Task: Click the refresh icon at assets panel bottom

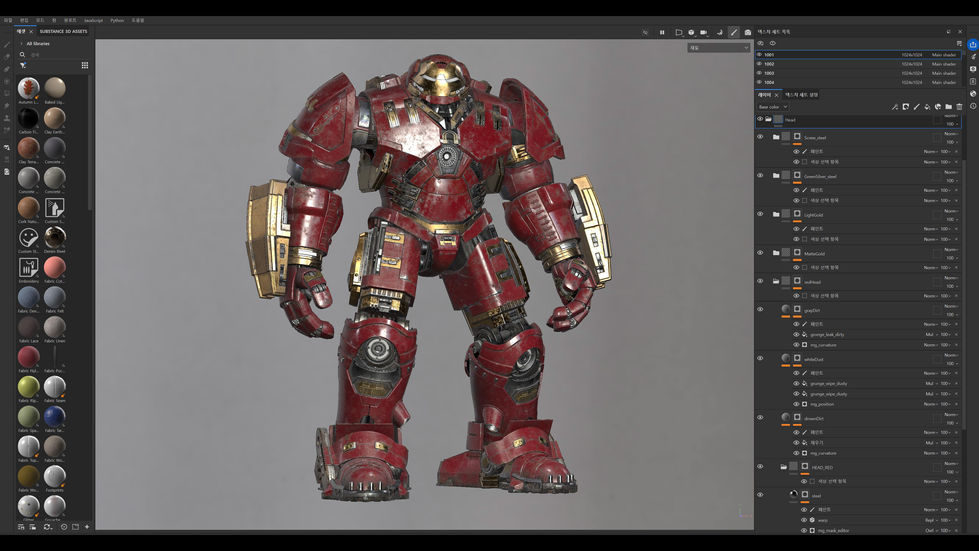Action: pyautogui.click(x=47, y=527)
